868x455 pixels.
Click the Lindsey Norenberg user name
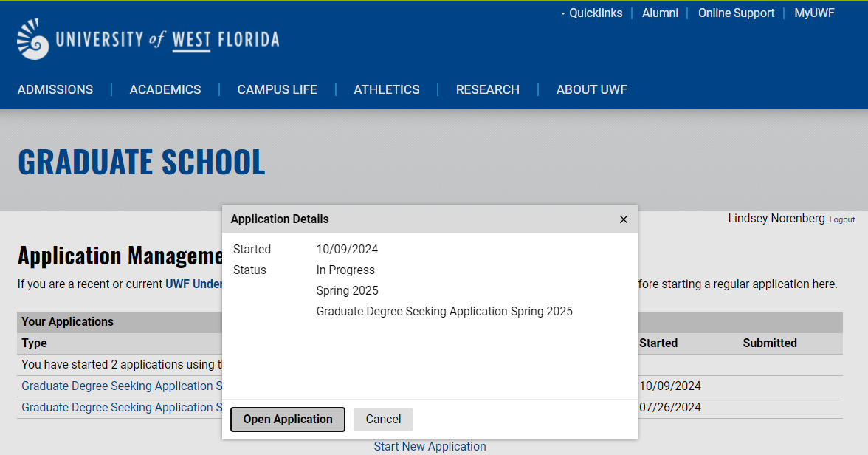[x=776, y=219]
